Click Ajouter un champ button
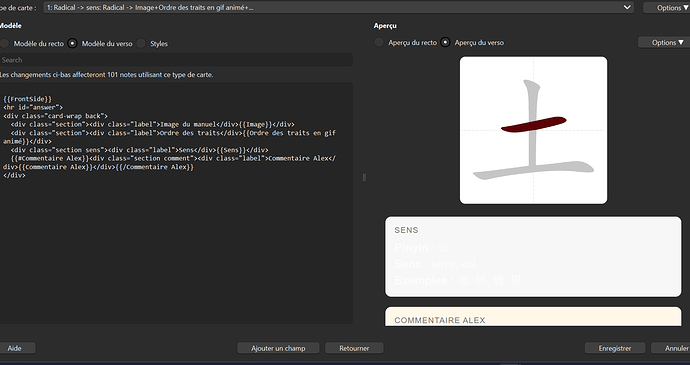Image resolution: width=690 pixels, height=365 pixels. pos(278,348)
